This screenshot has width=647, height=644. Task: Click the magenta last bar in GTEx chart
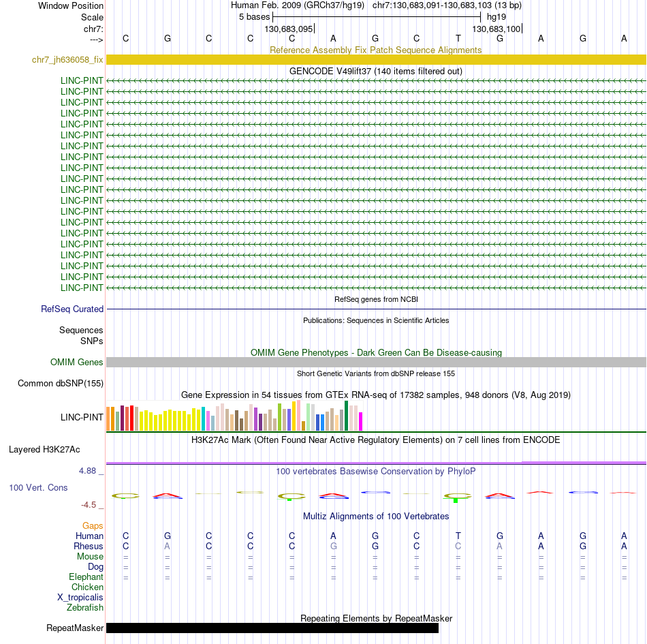point(361,421)
